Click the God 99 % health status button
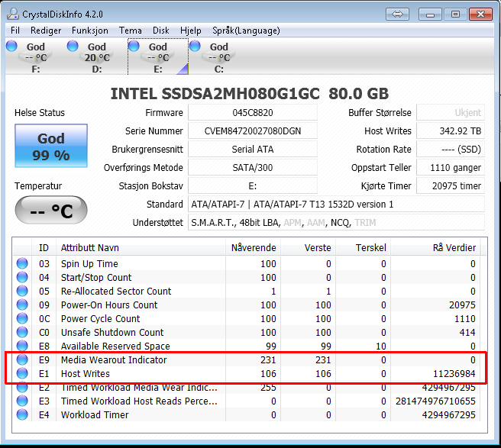 (51, 146)
